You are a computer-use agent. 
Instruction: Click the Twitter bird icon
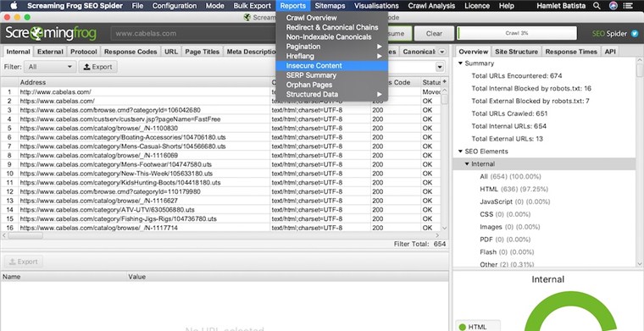(635, 34)
